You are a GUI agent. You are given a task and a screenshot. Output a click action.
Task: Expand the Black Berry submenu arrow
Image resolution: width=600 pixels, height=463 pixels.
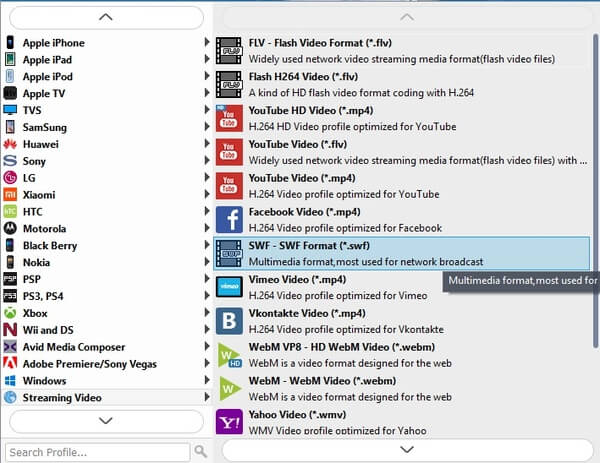(207, 245)
